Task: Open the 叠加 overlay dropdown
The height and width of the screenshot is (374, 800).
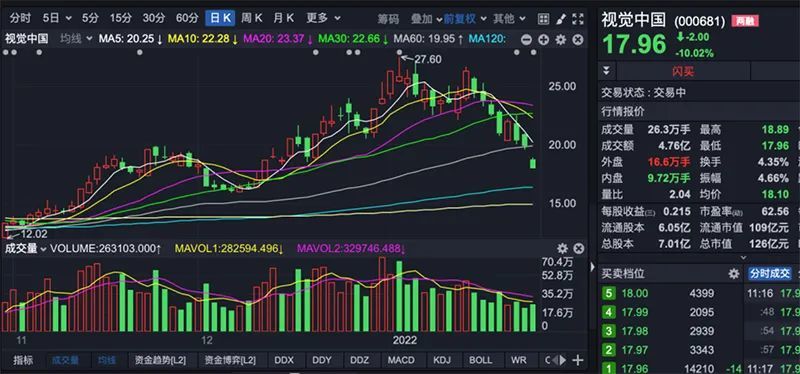Action: point(426,19)
